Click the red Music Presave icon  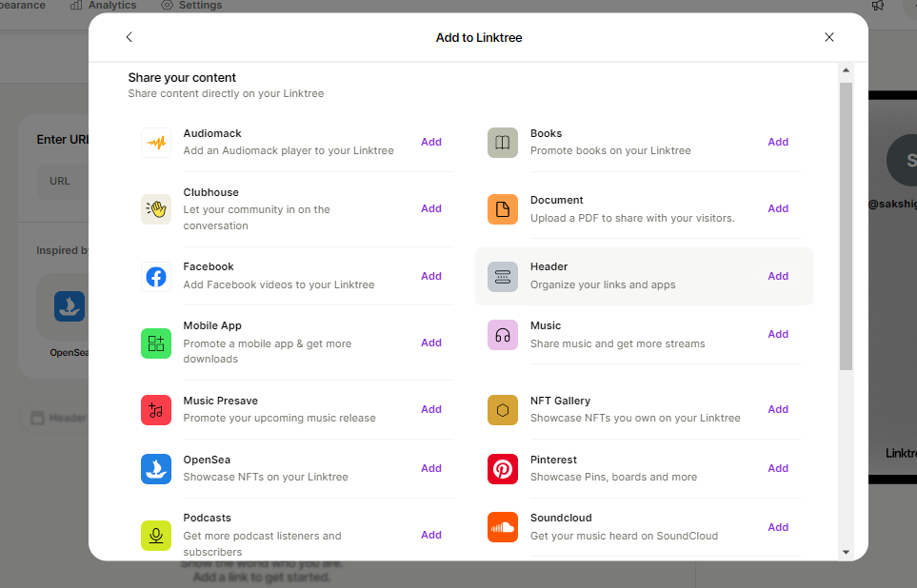point(156,410)
